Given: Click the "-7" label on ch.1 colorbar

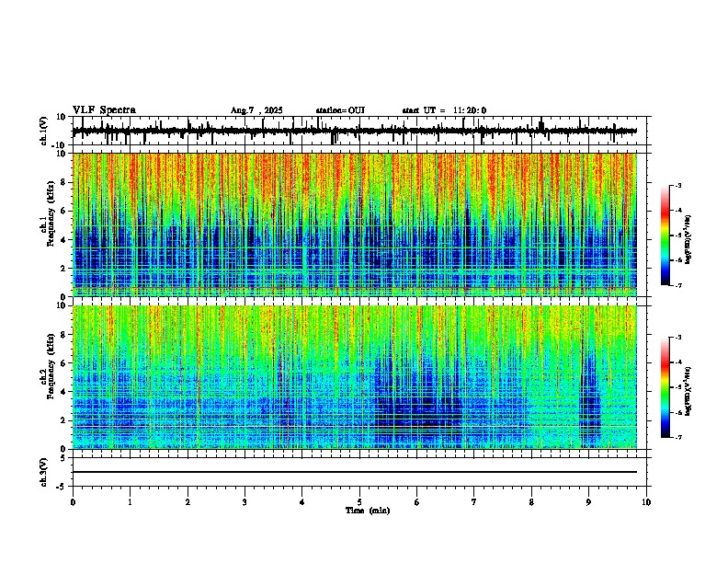Looking at the screenshot, I should (678, 285).
